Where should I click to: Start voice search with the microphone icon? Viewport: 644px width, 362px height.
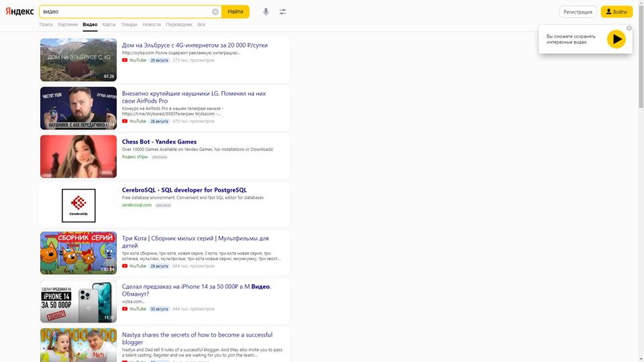tap(266, 12)
